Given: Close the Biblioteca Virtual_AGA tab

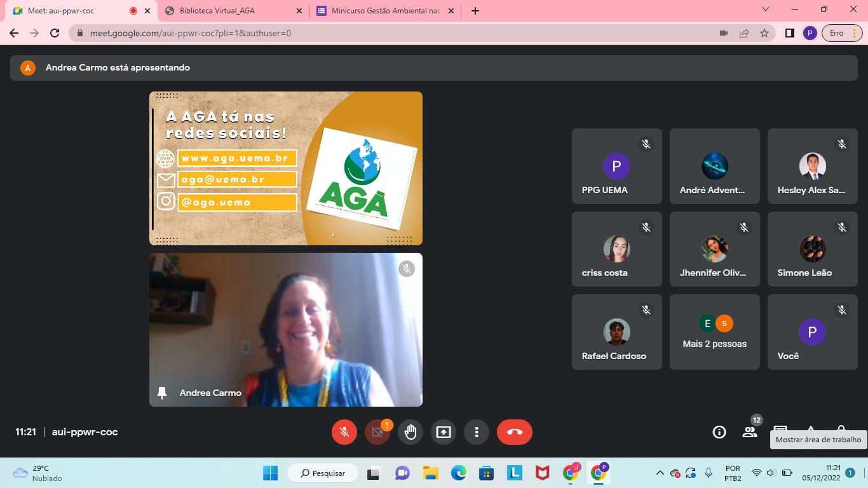Looking at the screenshot, I should pyautogui.click(x=299, y=11).
